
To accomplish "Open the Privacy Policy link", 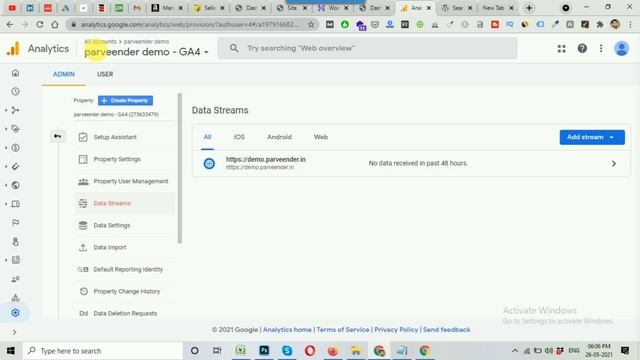I will (396, 329).
